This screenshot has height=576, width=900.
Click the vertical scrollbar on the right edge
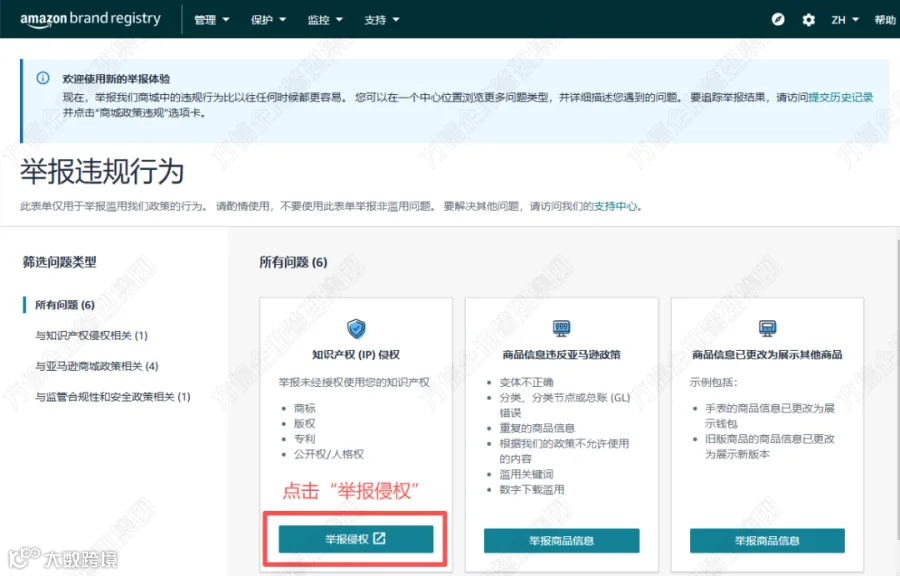(x=897, y=390)
